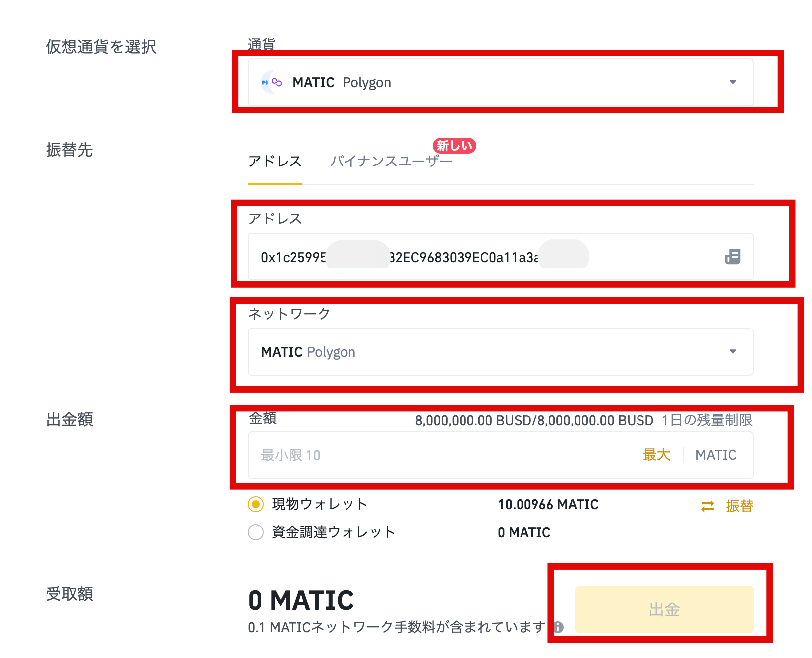Click the 出金 withdraw button

tap(664, 609)
